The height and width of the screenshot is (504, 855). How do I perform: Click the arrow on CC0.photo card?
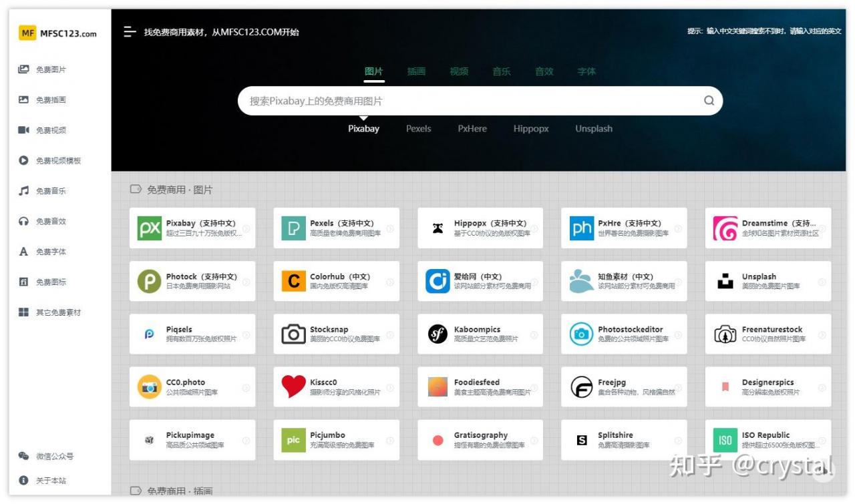[x=246, y=387]
